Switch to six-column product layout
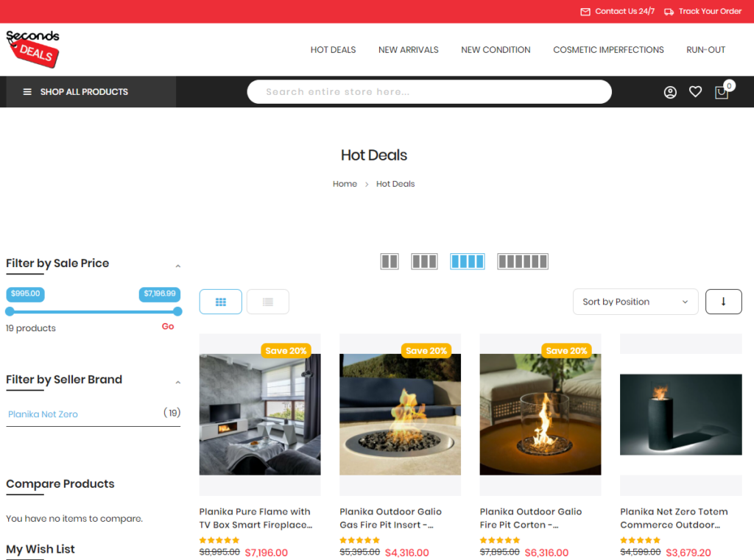This screenshot has width=754, height=560. pyautogui.click(x=523, y=261)
